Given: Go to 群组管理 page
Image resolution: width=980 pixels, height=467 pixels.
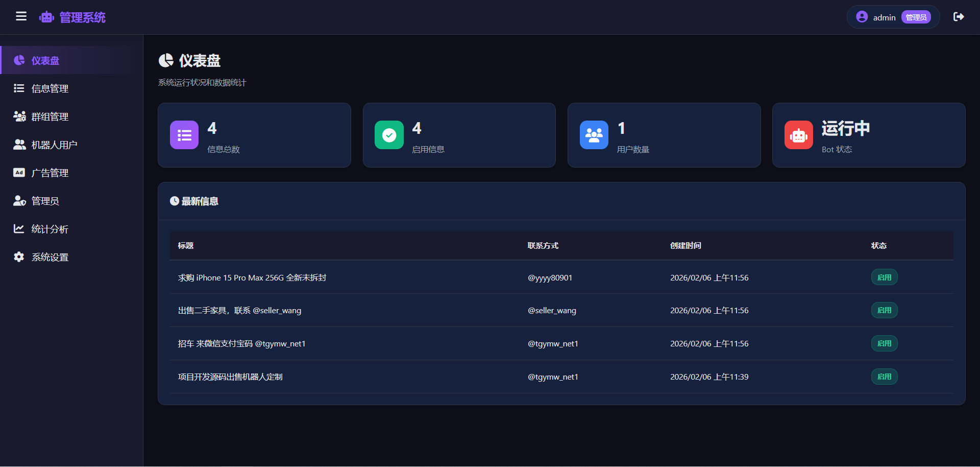Looking at the screenshot, I should pyautogui.click(x=50, y=116).
